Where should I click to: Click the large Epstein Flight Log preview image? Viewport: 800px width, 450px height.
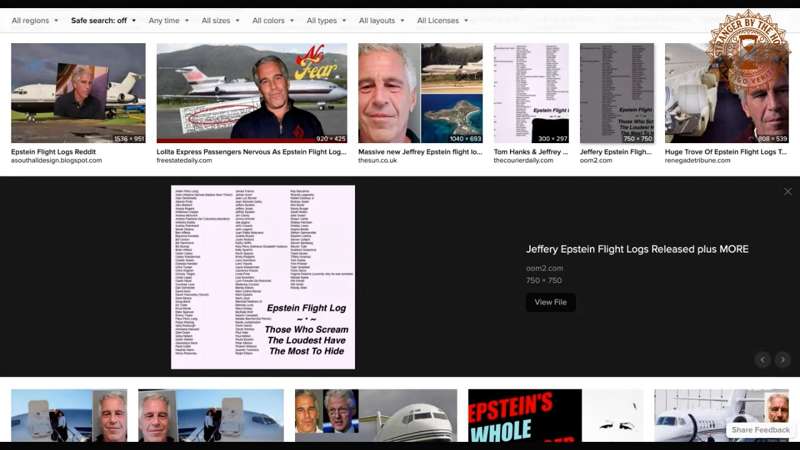coord(263,277)
